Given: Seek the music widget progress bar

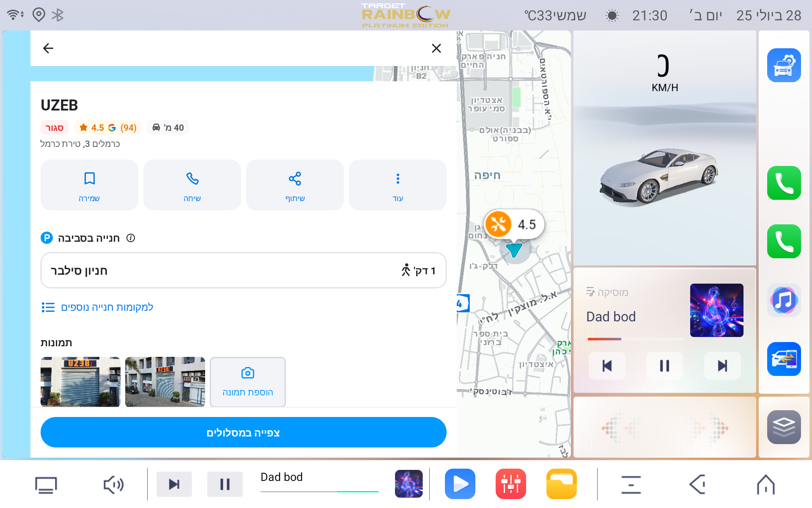Looking at the screenshot, I should [x=635, y=339].
